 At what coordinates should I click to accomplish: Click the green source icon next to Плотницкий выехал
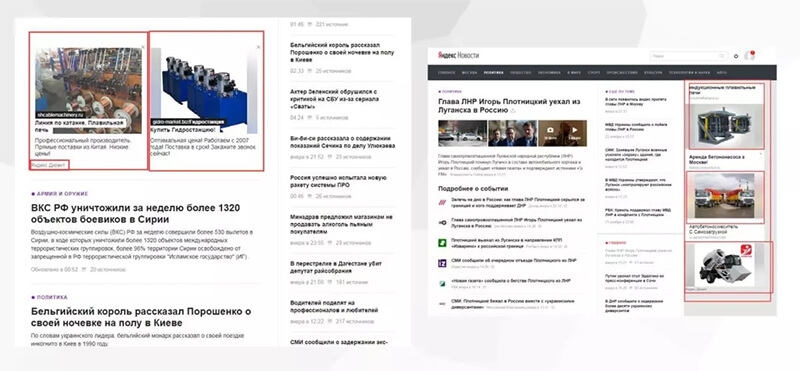[442, 242]
